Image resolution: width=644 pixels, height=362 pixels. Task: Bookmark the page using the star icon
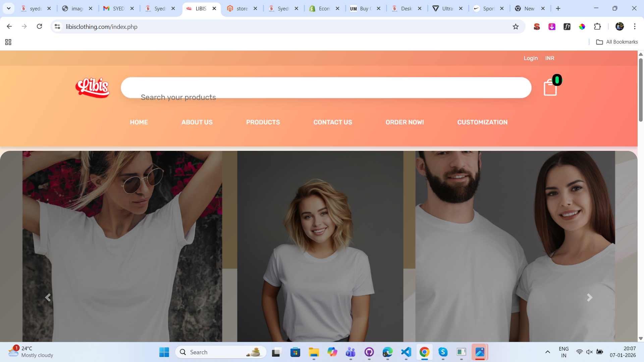pyautogui.click(x=516, y=26)
